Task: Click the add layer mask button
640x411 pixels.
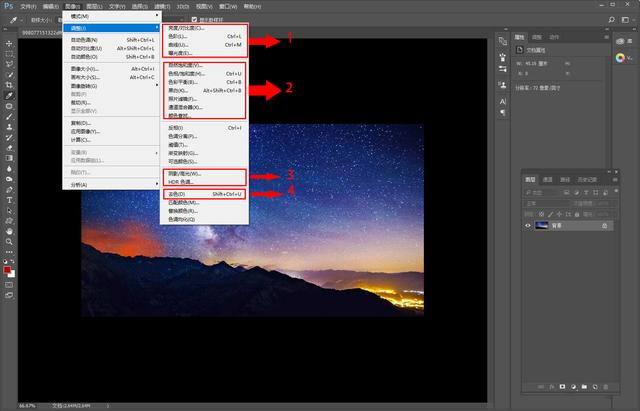Action: pyautogui.click(x=562, y=387)
